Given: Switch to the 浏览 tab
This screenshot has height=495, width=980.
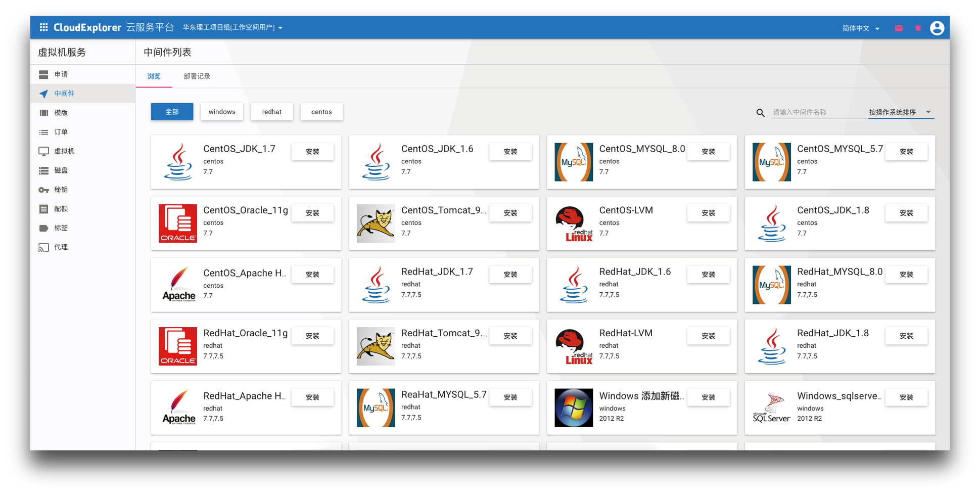Looking at the screenshot, I should [x=154, y=76].
